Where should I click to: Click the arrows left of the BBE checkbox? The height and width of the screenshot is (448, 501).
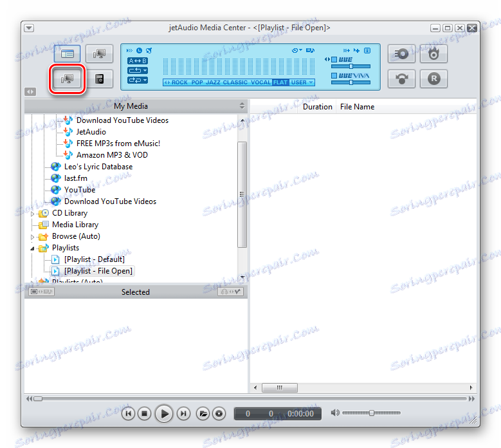click(x=327, y=59)
